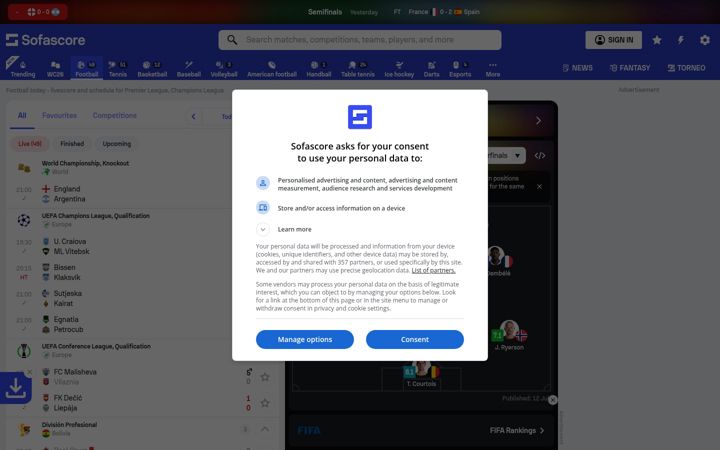The width and height of the screenshot is (720, 450).
Task: Open the embed code icon
Action: coord(540,156)
